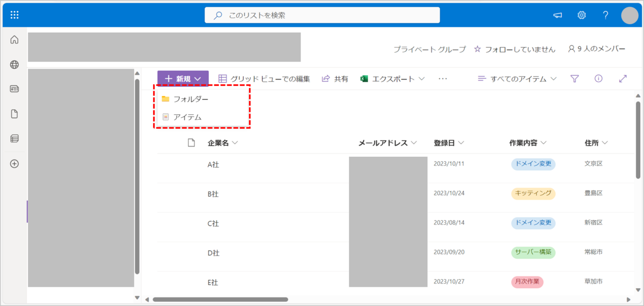Open the 新規 dropdown button
644x306 pixels.
coord(183,78)
